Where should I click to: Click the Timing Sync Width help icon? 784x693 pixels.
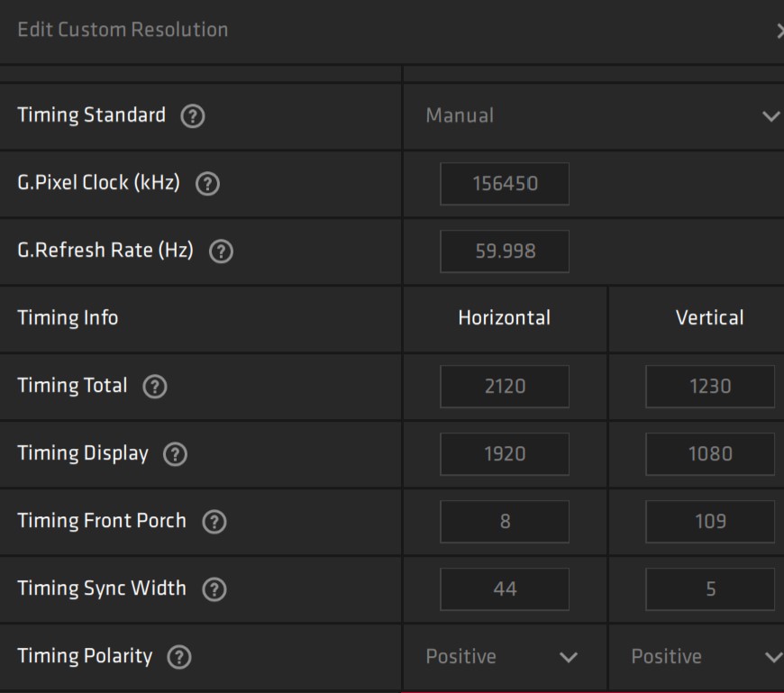[213, 589]
